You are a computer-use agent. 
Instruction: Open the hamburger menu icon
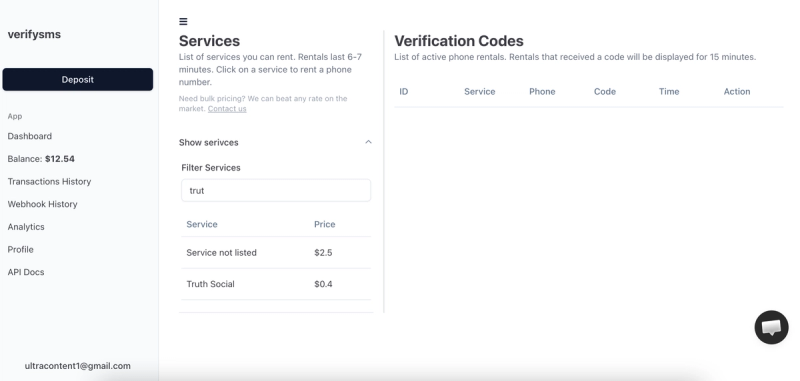183,21
